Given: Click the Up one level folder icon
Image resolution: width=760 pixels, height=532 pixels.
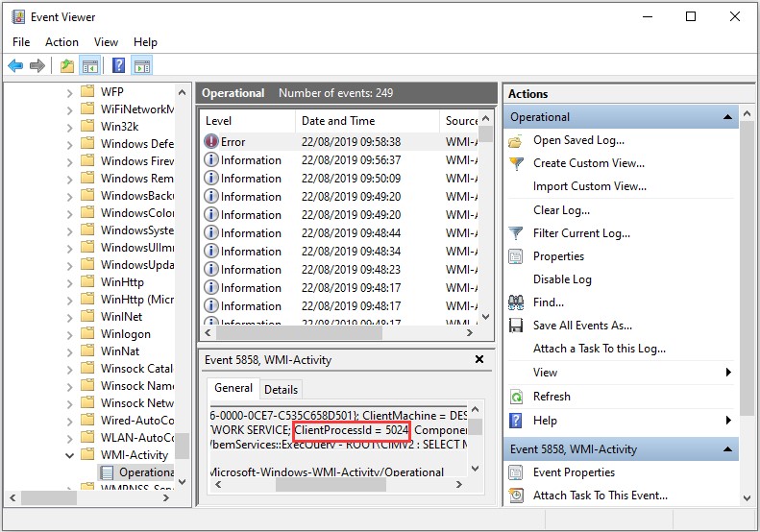Looking at the screenshot, I should [67, 65].
